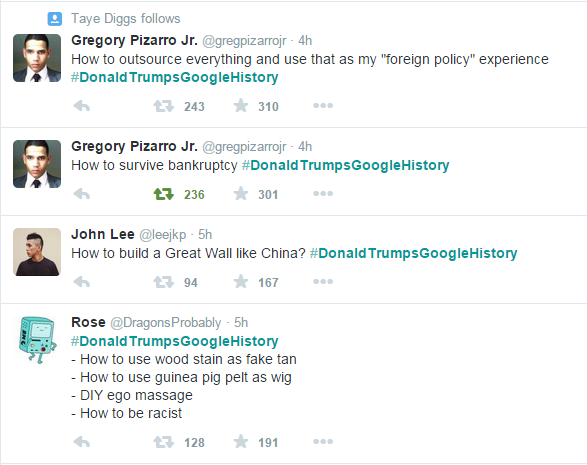587x465 pixels.
Task: Reply to John Lee's Great Wall tweet
Action: pyautogui.click(x=82, y=282)
